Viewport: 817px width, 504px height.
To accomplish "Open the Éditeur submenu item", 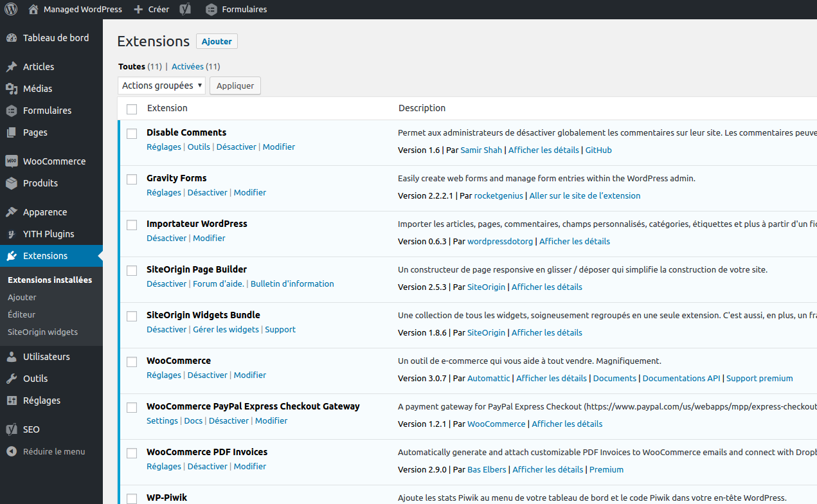I will point(22,315).
